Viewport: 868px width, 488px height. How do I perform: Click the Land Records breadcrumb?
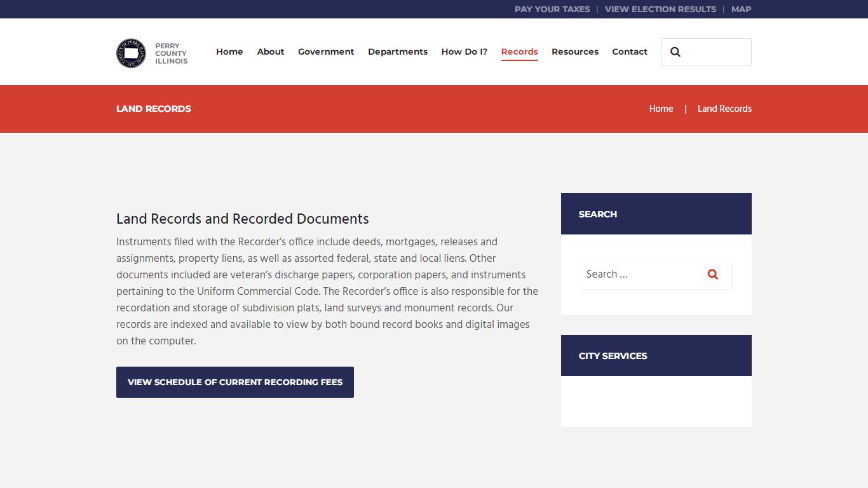click(x=724, y=109)
